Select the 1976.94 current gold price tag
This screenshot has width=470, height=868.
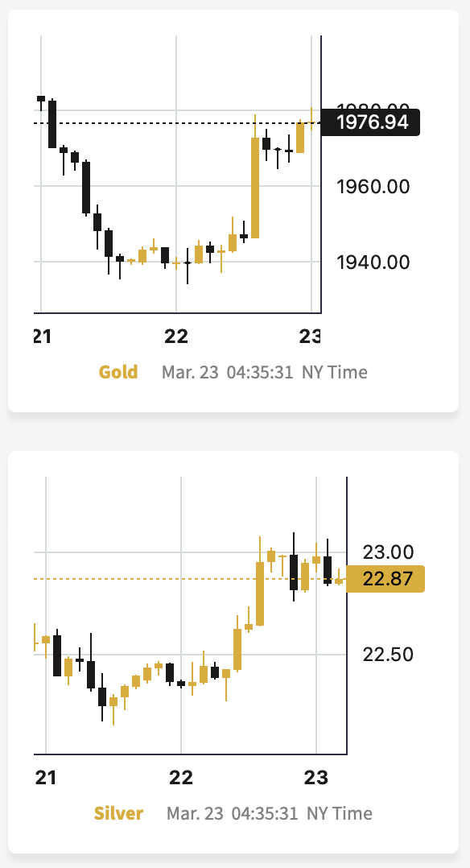coord(370,122)
